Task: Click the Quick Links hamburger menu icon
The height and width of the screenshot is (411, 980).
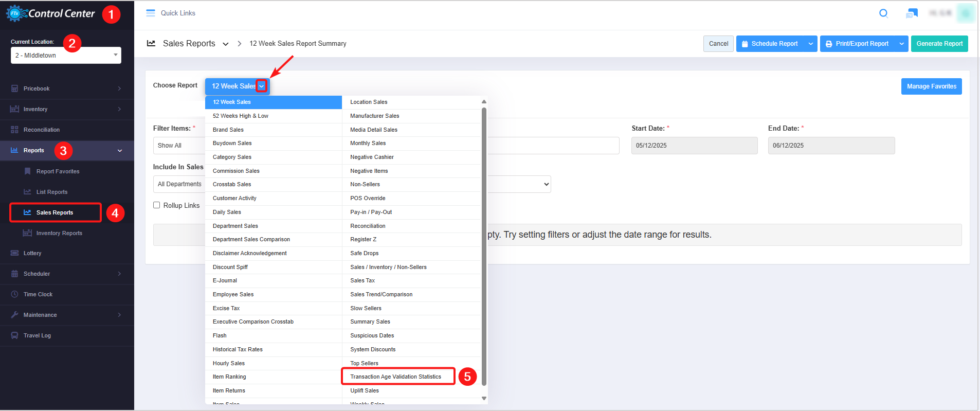Action: click(x=151, y=13)
